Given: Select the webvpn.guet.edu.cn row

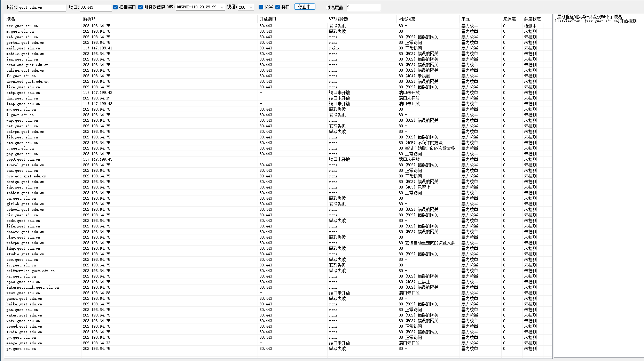Looking at the screenshot, I should (25, 243).
